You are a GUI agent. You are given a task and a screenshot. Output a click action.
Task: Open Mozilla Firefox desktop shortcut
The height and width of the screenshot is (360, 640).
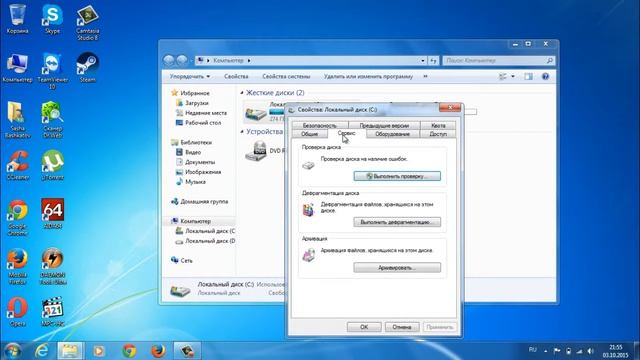coord(18,266)
